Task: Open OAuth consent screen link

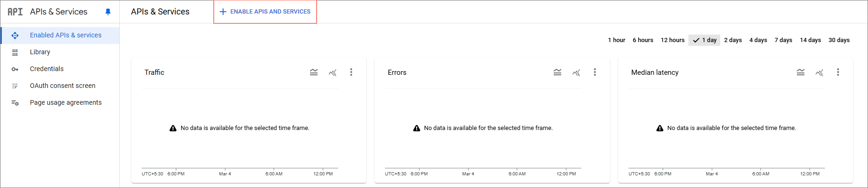Action: pos(63,86)
